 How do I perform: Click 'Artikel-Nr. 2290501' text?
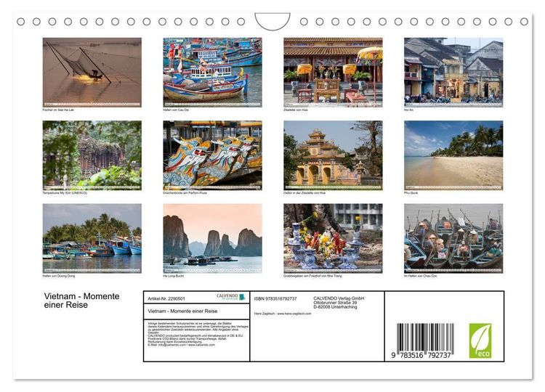(166, 298)
